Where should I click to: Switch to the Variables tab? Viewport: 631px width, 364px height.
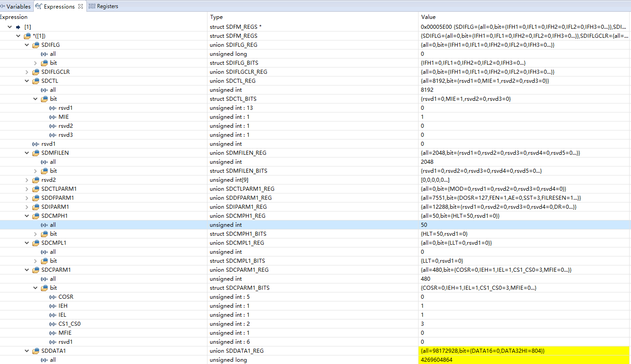tap(18, 6)
